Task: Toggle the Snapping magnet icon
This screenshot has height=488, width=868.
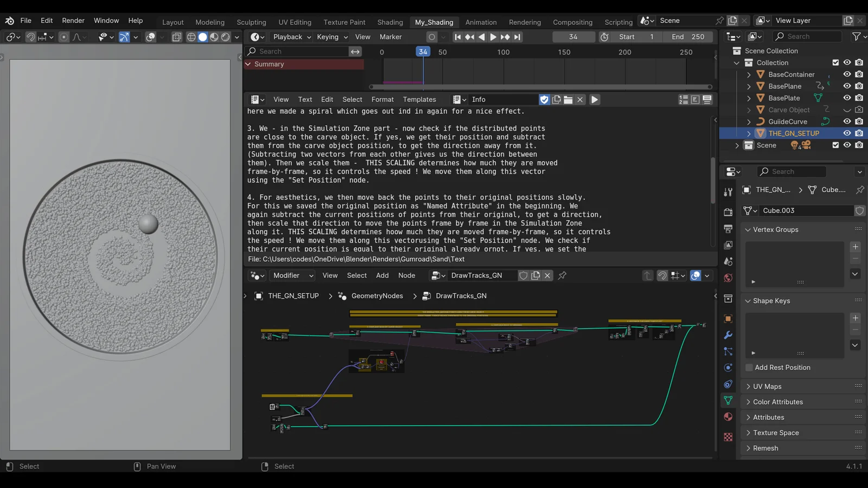Action: coord(31,37)
